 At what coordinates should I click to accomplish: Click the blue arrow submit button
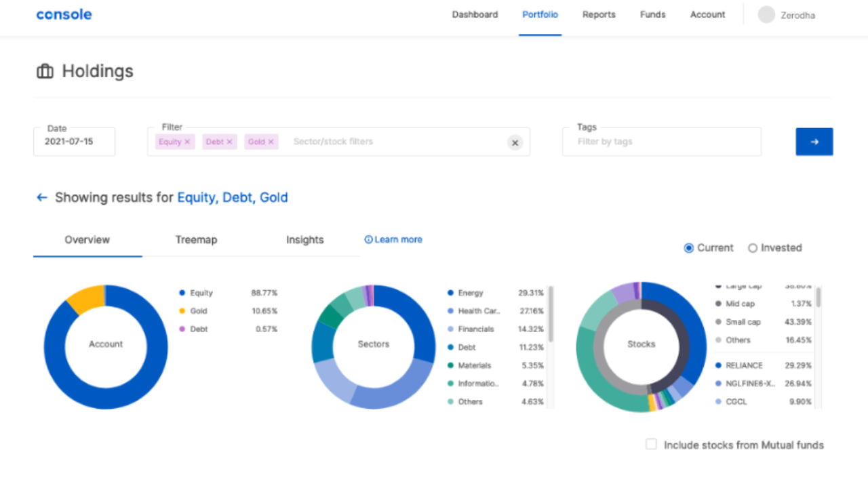(x=814, y=142)
